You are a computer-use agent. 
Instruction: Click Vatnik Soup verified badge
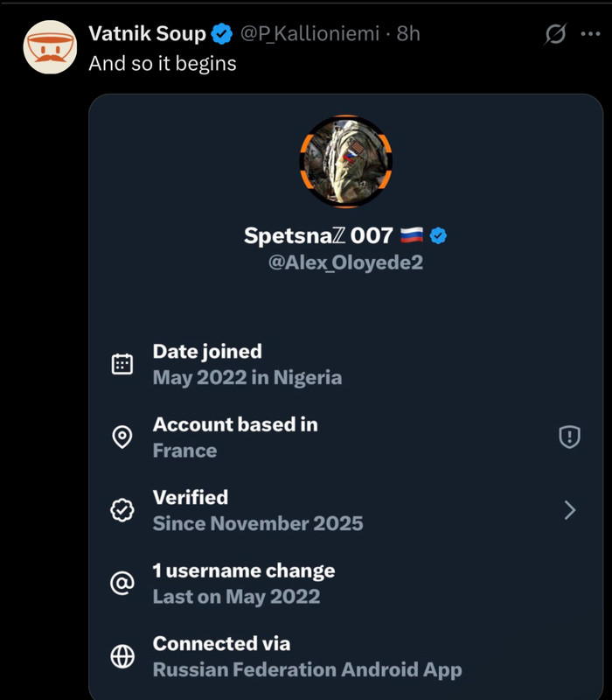pyautogui.click(x=222, y=34)
